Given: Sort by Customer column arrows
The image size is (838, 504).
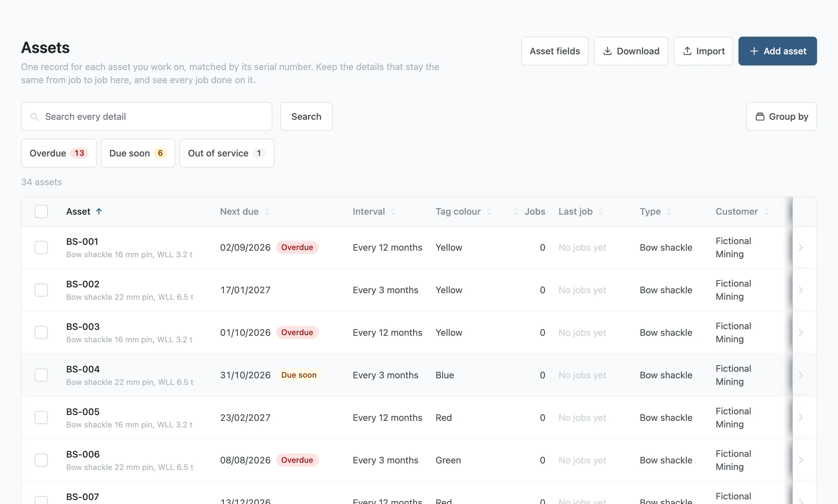Looking at the screenshot, I should pyautogui.click(x=766, y=212).
